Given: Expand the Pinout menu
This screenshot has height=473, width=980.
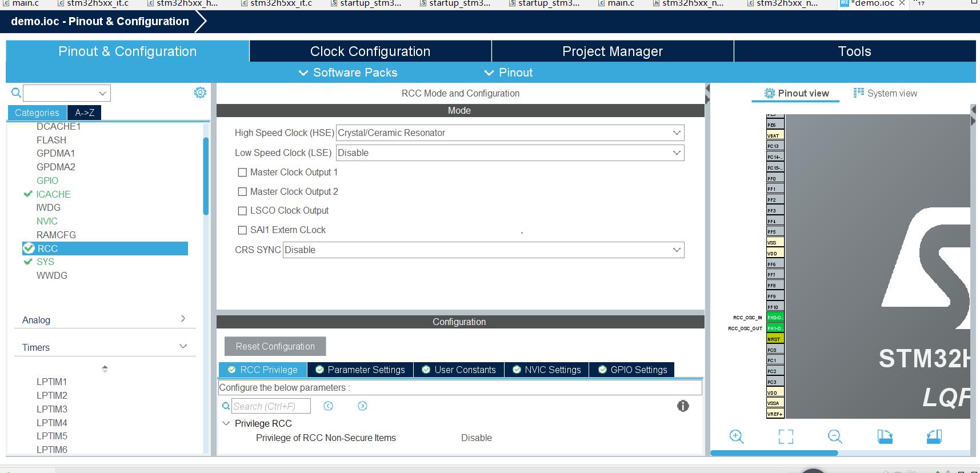Looking at the screenshot, I should pos(508,73).
